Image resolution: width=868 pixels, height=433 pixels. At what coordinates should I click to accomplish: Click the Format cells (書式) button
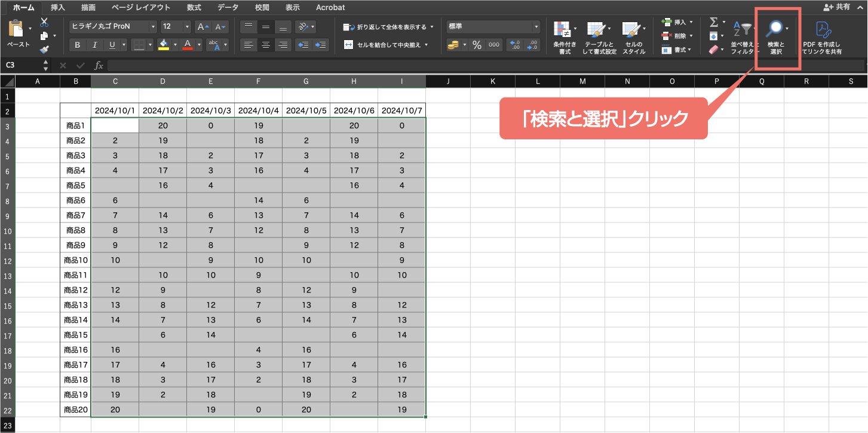[677, 50]
